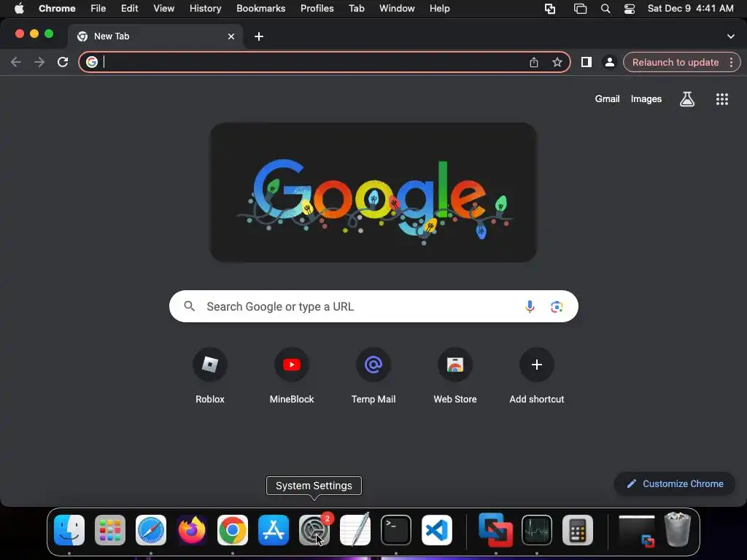
Task: Open Terminal from the Dock
Action: point(396,530)
